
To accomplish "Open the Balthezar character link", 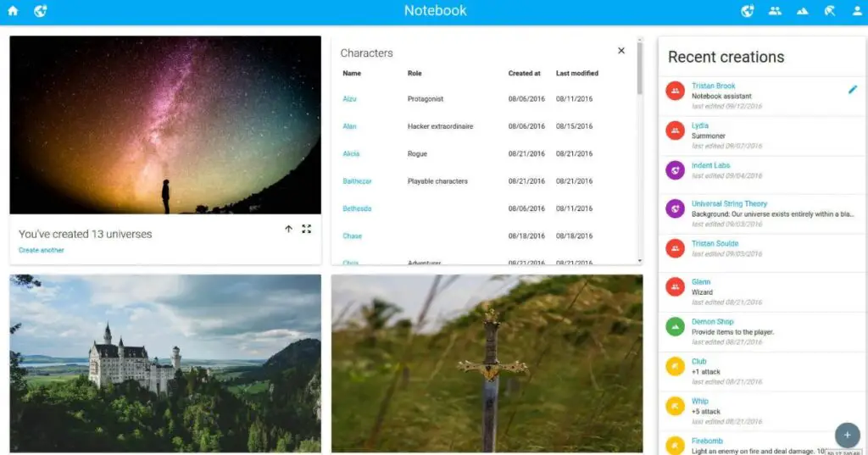I will click(357, 181).
